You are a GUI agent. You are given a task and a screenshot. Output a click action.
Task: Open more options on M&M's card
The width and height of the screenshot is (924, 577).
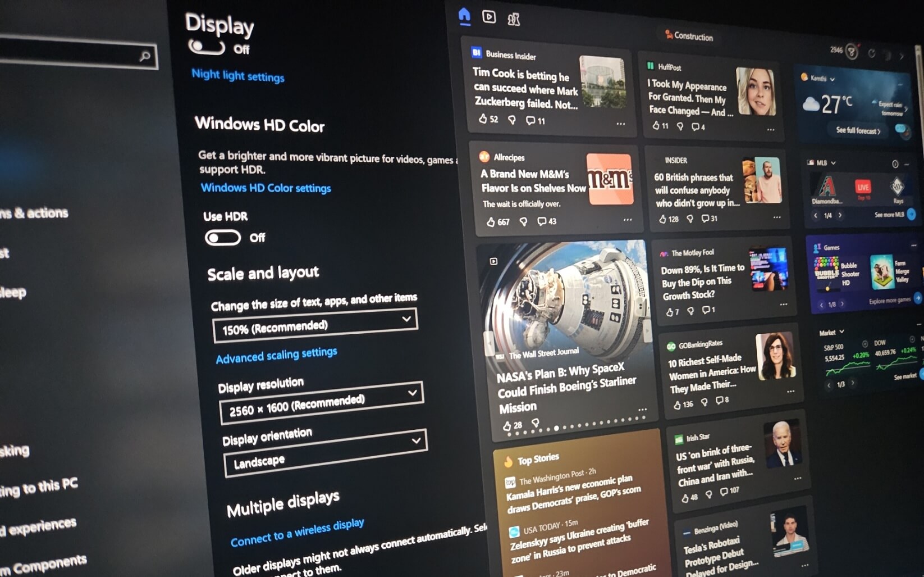pos(627,220)
